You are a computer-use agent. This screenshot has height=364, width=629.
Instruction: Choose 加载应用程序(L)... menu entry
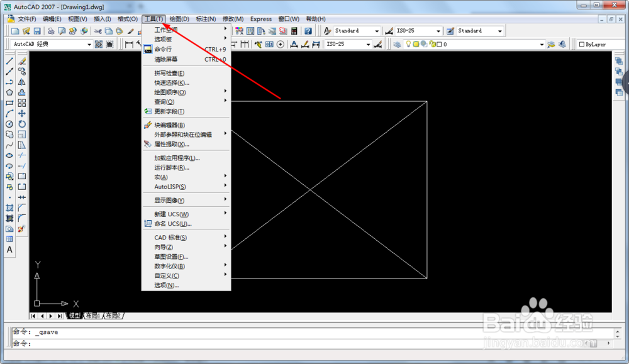click(186, 158)
